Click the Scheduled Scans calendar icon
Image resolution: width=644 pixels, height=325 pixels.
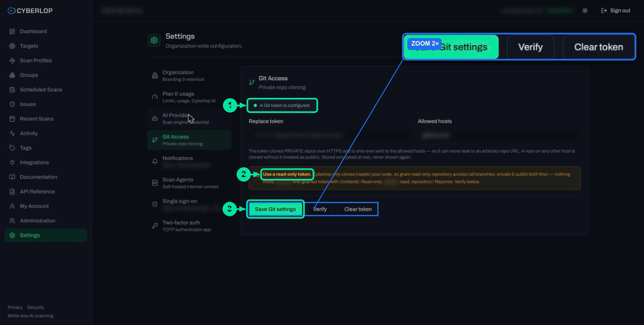(12, 90)
